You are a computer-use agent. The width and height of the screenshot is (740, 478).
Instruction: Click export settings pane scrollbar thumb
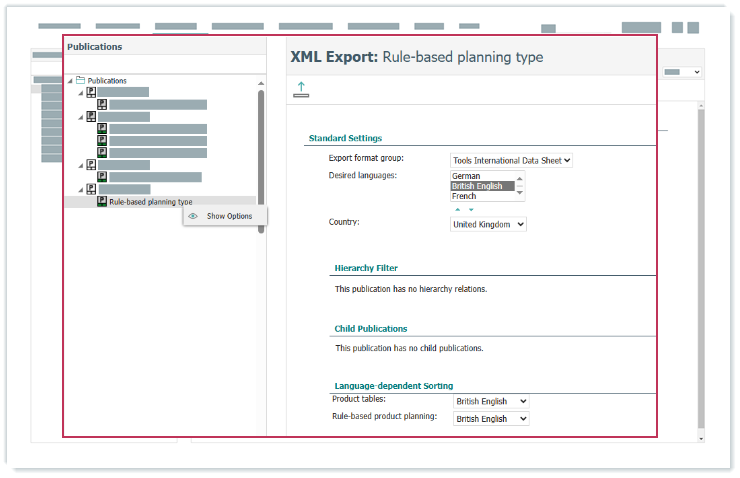(701, 269)
